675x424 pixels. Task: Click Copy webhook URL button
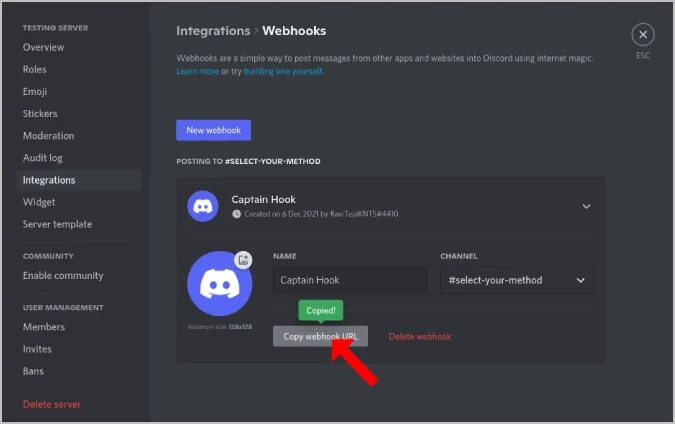pyautogui.click(x=320, y=336)
